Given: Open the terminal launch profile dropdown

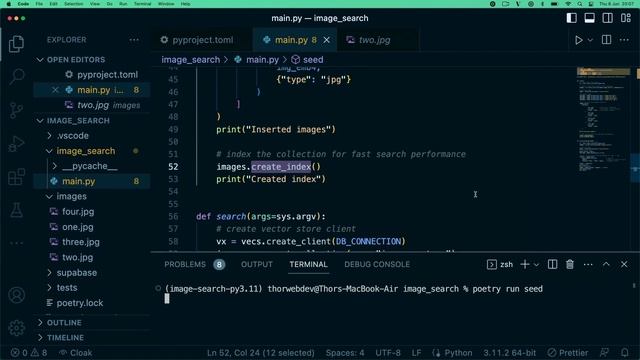Looking at the screenshot, I should (x=536, y=264).
